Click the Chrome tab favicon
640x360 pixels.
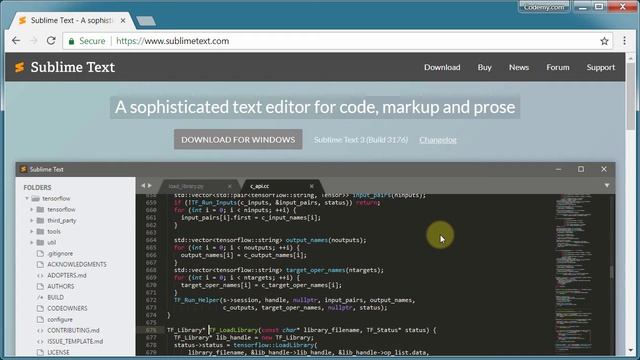pos(22,20)
